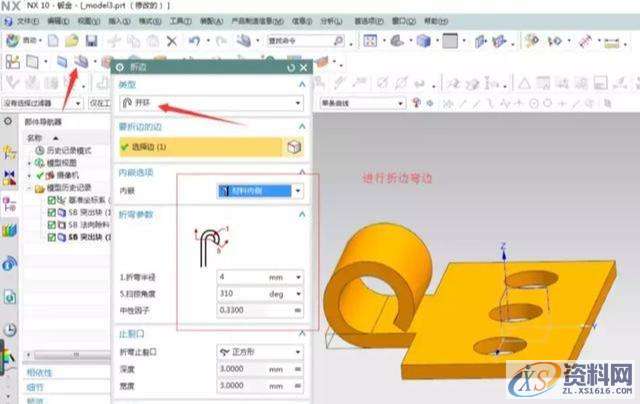This screenshot has height=404, width=640.
Task: Open the Insert (插入) menu
Action: [x=119, y=21]
